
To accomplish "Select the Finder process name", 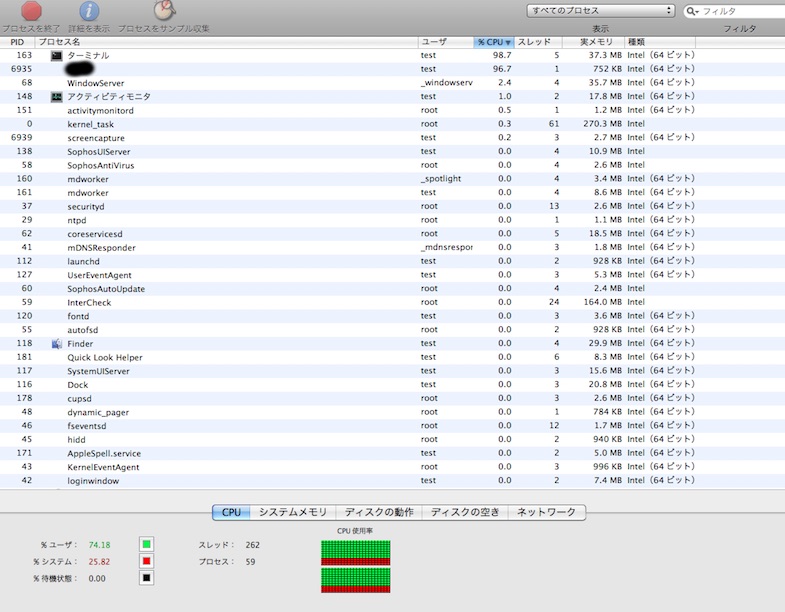I will (x=80, y=344).
